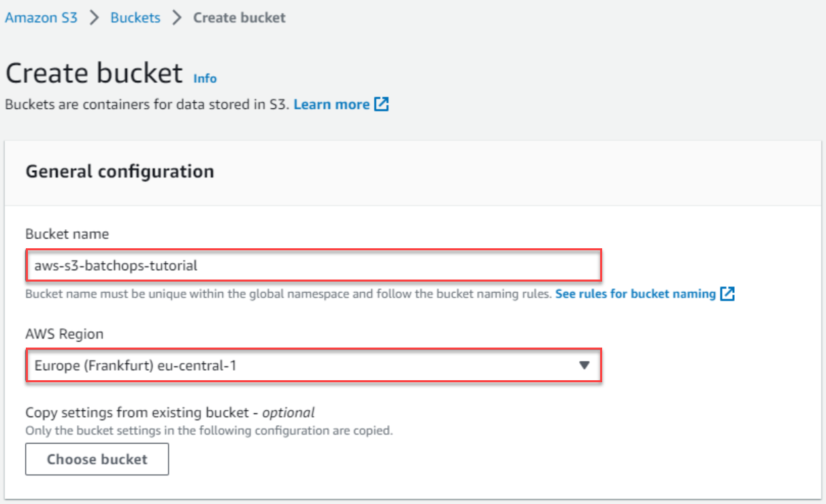
Task: Click the General configuration heading
Action: click(120, 171)
